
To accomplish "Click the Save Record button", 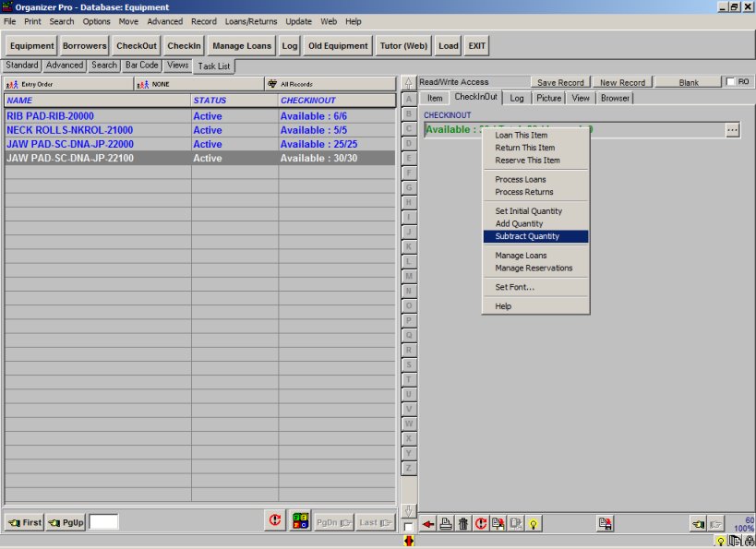I will (x=559, y=82).
